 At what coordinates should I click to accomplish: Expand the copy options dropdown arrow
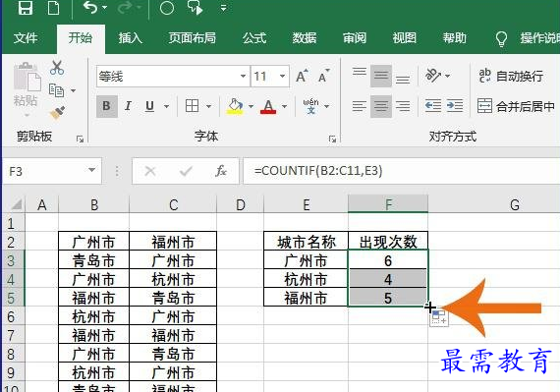pos(74,90)
